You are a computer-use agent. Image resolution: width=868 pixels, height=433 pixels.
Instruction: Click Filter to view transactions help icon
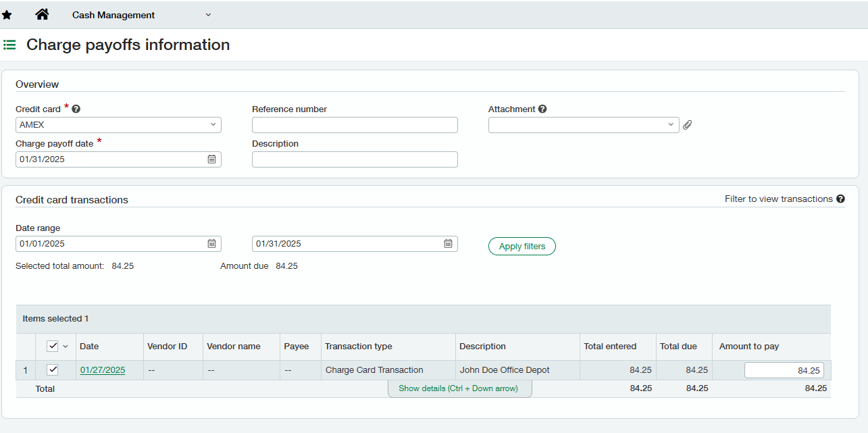(x=840, y=199)
